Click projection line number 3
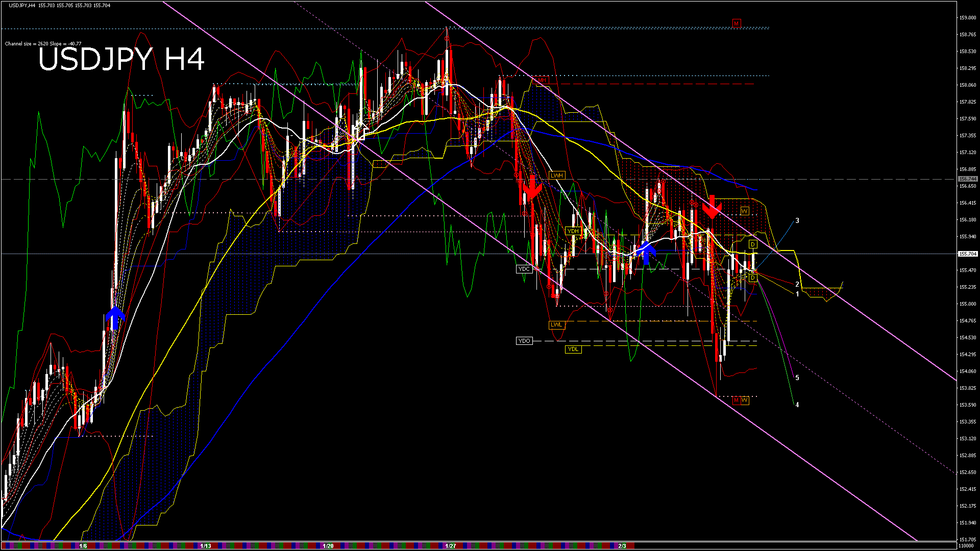This screenshot has width=980, height=551. click(797, 221)
